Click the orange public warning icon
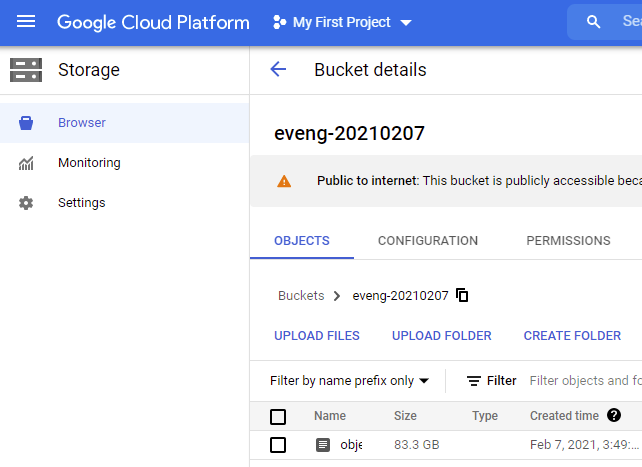Image resolution: width=642 pixels, height=467 pixels. [x=284, y=181]
